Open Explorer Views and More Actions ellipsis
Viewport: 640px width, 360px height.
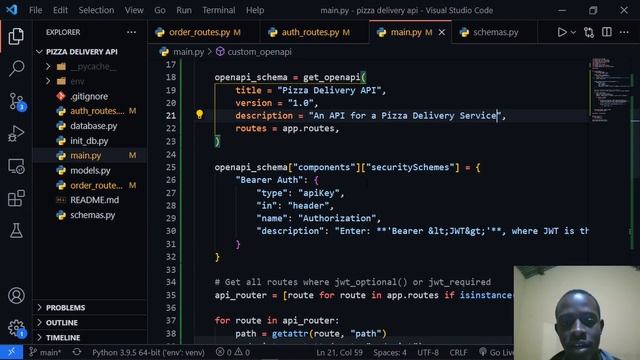131,32
